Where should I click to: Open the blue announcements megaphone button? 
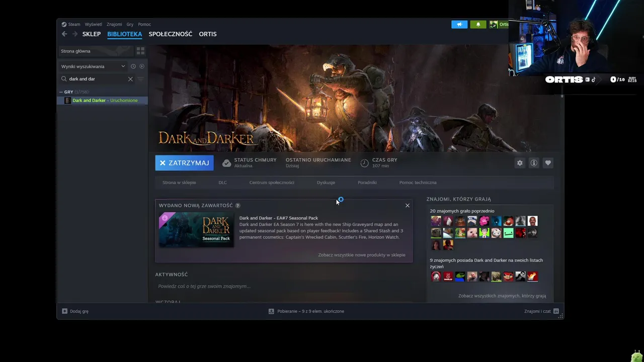click(x=459, y=24)
